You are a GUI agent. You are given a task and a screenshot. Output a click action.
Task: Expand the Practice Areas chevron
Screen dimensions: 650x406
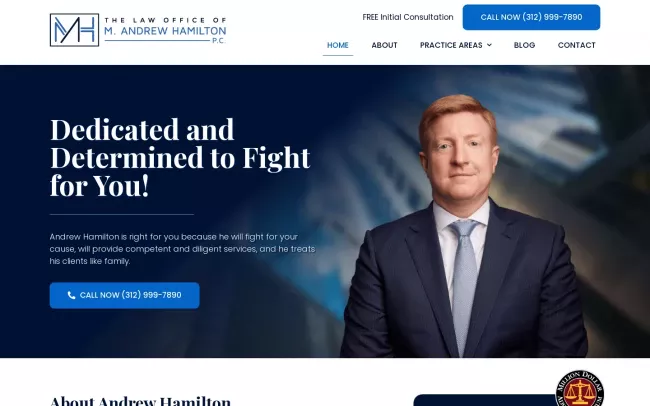(489, 45)
